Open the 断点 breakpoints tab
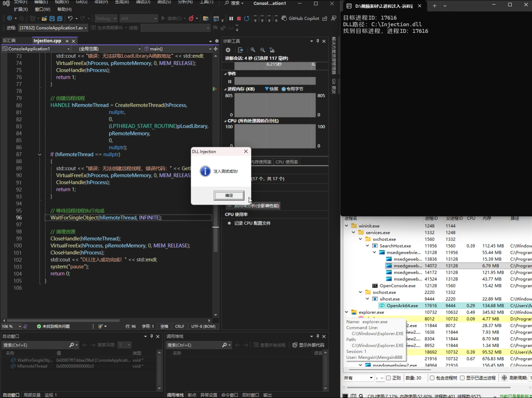532x398 pixels. [192, 395]
